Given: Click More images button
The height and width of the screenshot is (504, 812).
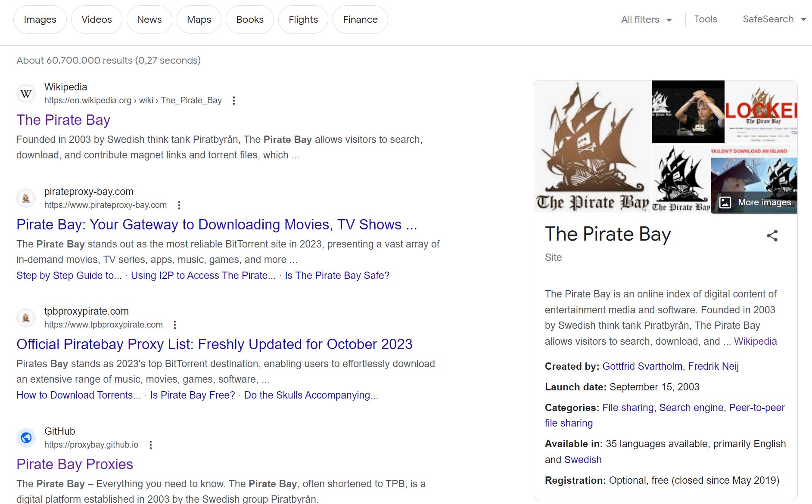Looking at the screenshot, I should [x=755, y=202].
